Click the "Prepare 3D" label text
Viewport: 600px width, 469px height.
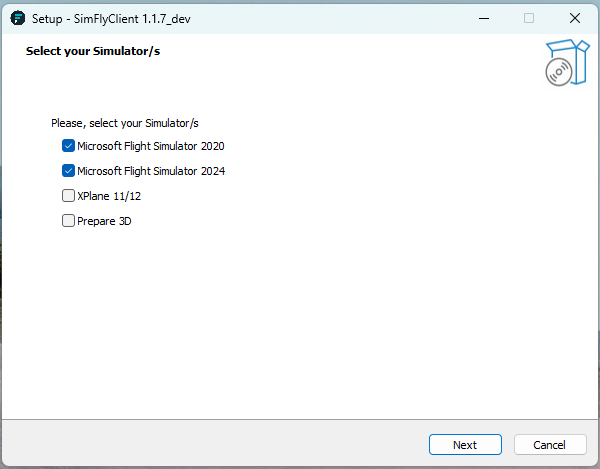click(104, 221)
